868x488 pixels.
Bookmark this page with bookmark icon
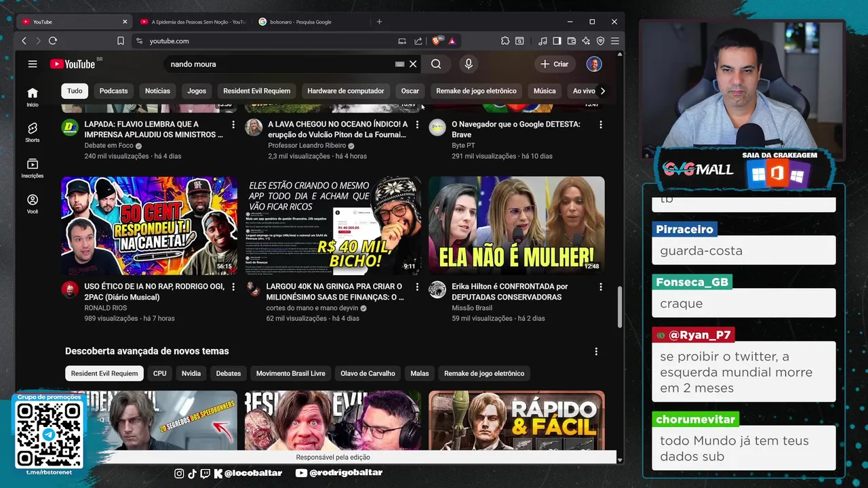coord(121,41)
